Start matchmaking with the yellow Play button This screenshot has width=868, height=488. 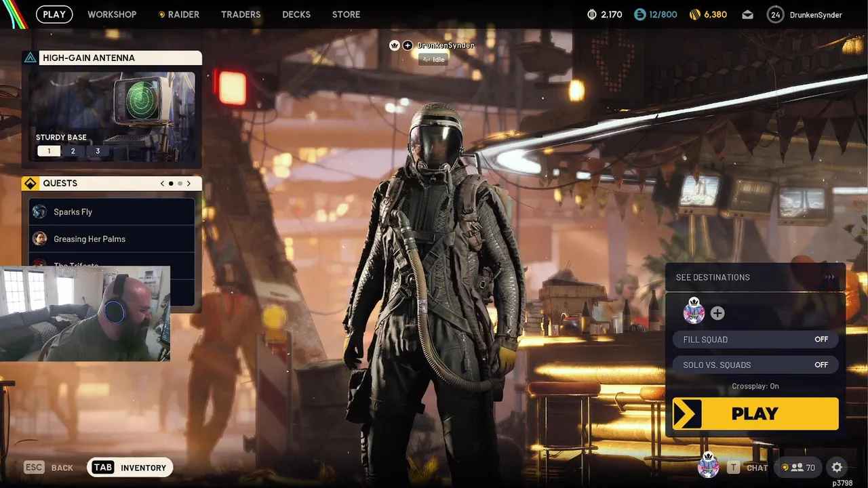[x=755, y=413]
